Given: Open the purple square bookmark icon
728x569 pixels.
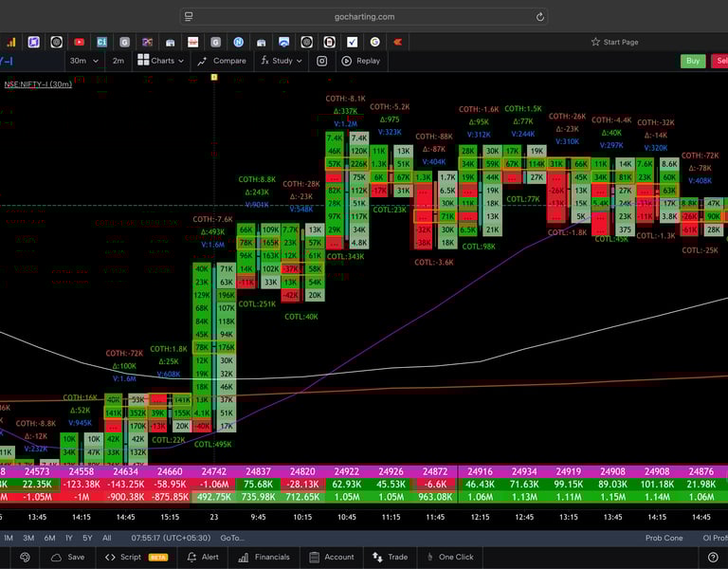Looking at the screenshot, I should [33, 43].
